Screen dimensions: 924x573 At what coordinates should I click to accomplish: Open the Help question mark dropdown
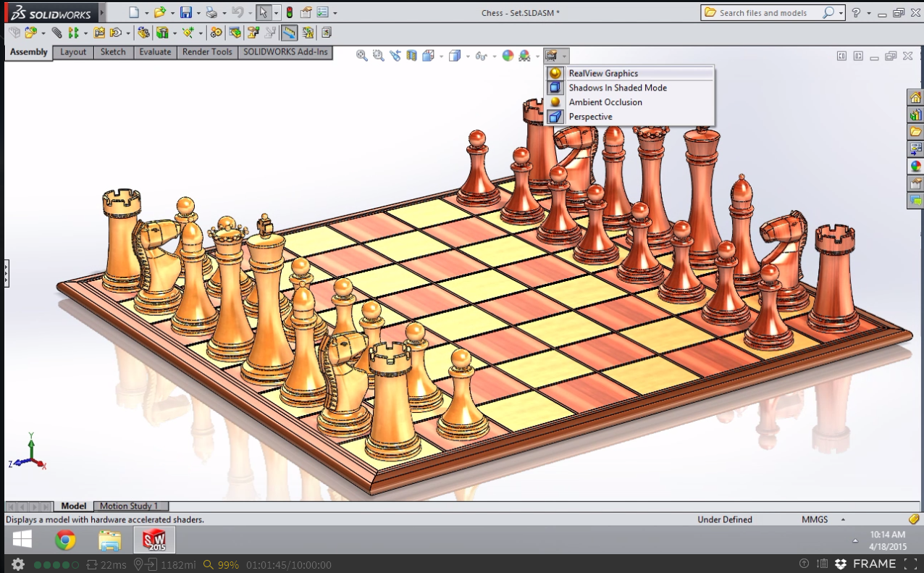point(868,12)
